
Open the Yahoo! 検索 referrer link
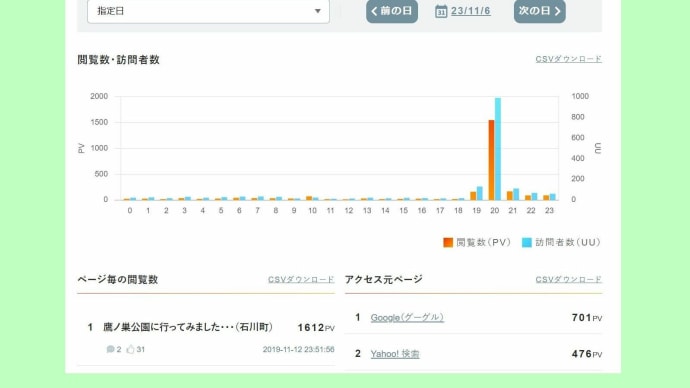[x=395, y=354]
